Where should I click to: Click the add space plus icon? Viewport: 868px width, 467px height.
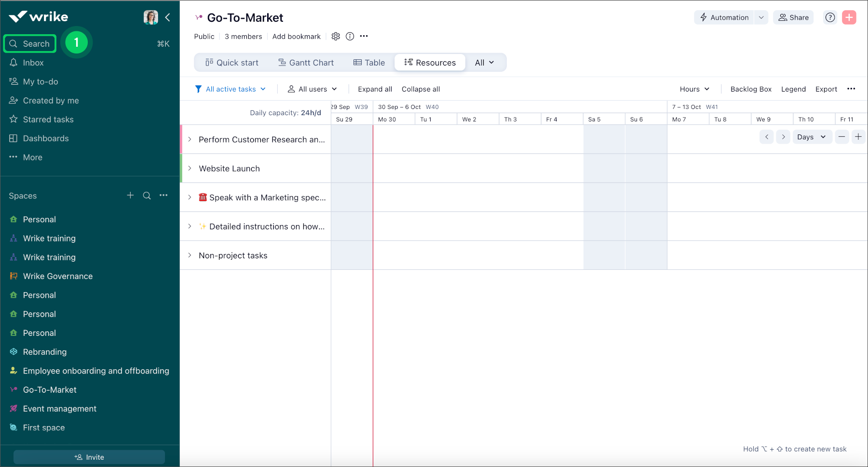click(130, 195)
